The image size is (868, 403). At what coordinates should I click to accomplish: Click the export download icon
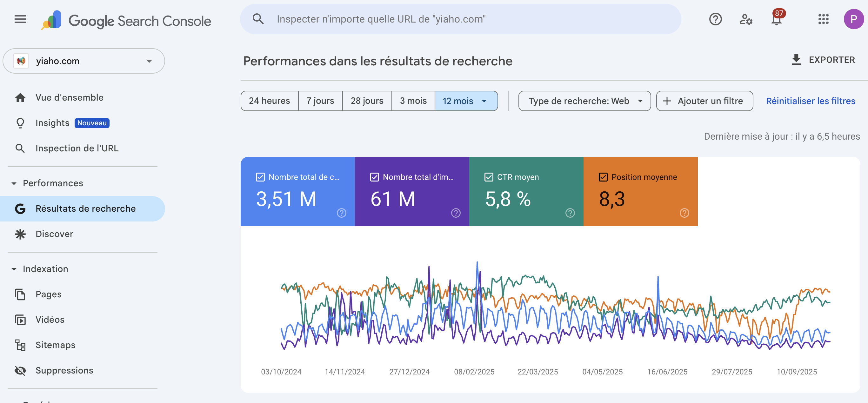[796, 60]
